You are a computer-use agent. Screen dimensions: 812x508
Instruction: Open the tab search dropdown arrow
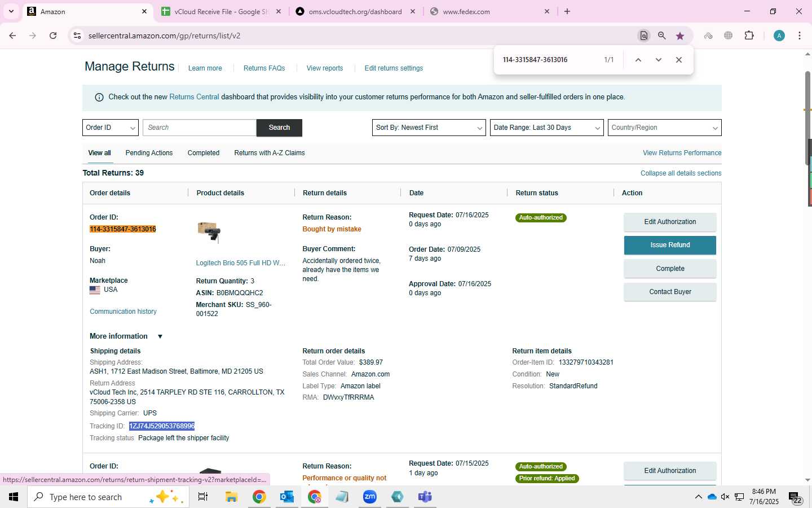[x=11, y=11]
